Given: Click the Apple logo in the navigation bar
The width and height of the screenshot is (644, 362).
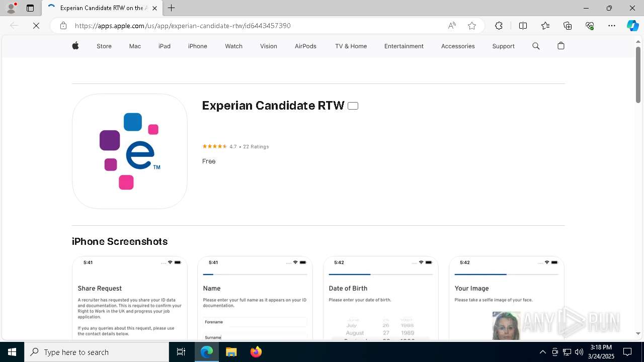Looking at the screenshot, I should pos(75,46).
